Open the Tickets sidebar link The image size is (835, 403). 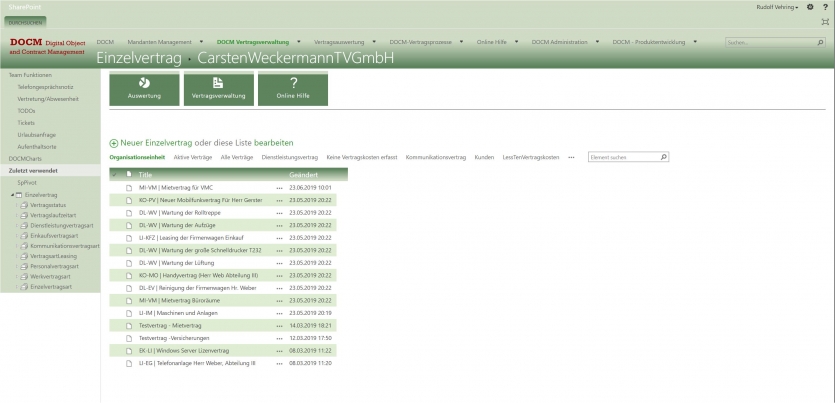point(26,123)
